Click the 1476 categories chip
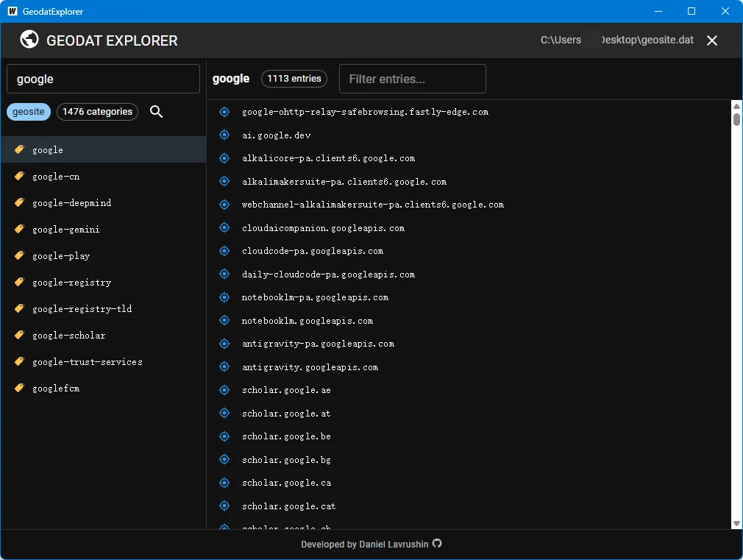Image resolution: width=743 pixels, height=560 pixels. click(x=98, y=112)
